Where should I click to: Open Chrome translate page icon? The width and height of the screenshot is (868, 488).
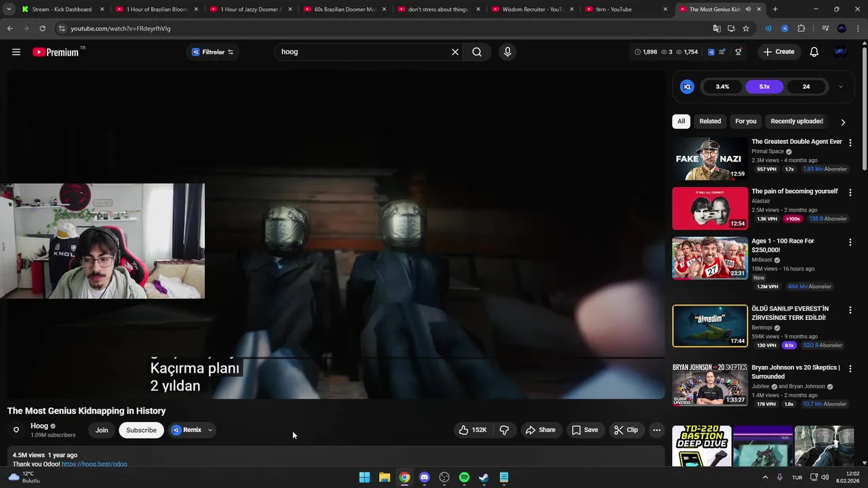[717, 28]
